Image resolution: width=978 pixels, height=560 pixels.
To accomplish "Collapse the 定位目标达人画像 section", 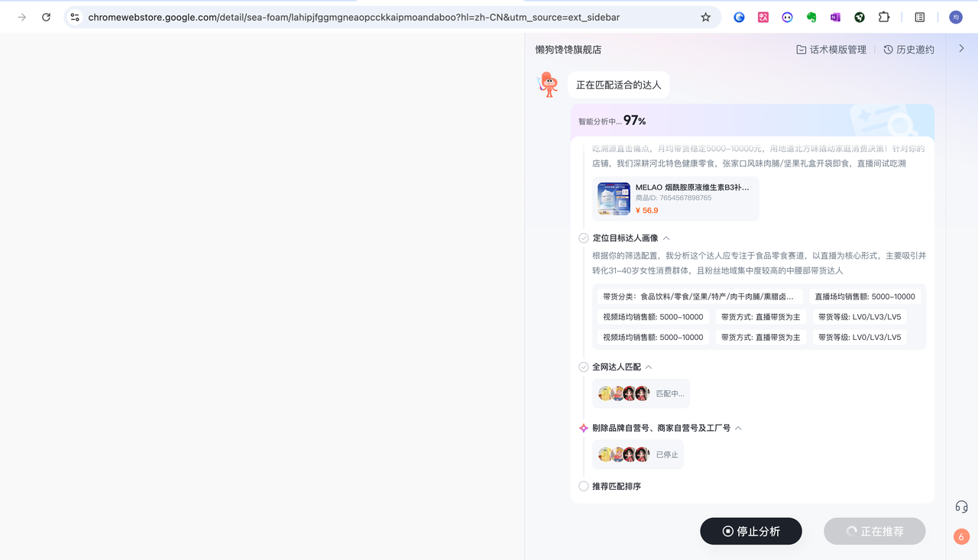I will tap(666, 238).
